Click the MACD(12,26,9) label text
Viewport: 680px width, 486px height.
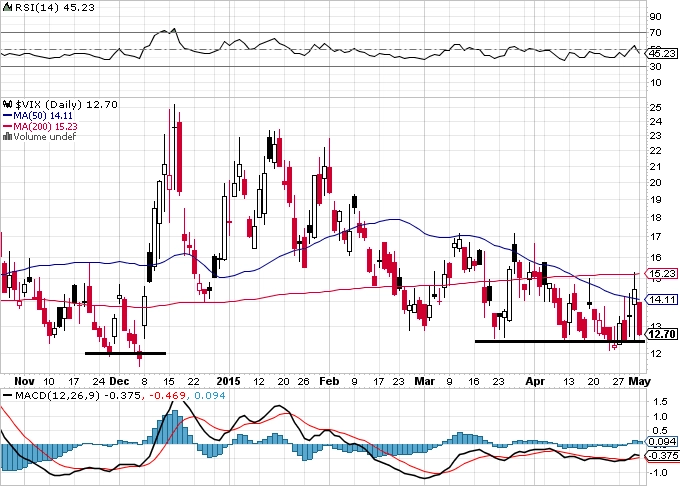58,395
